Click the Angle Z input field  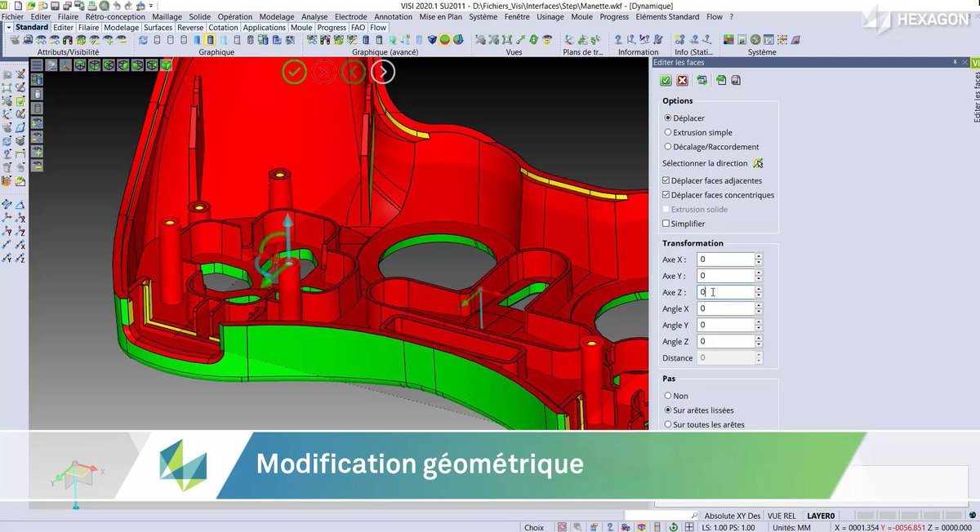point(726,341)
